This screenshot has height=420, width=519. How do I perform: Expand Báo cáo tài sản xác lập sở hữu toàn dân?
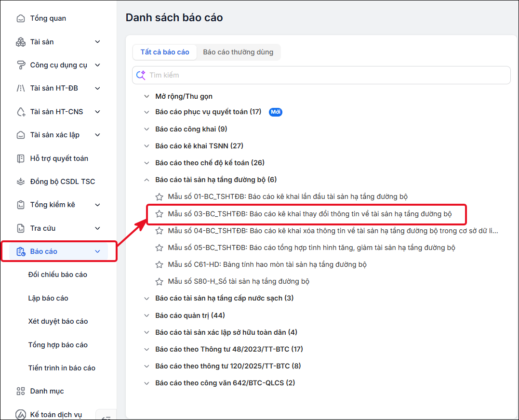(x=146, y=332)
